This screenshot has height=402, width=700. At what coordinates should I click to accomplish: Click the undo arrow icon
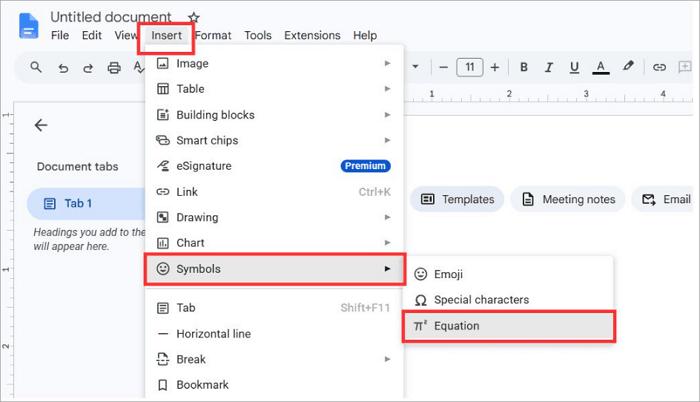[63, 68]
